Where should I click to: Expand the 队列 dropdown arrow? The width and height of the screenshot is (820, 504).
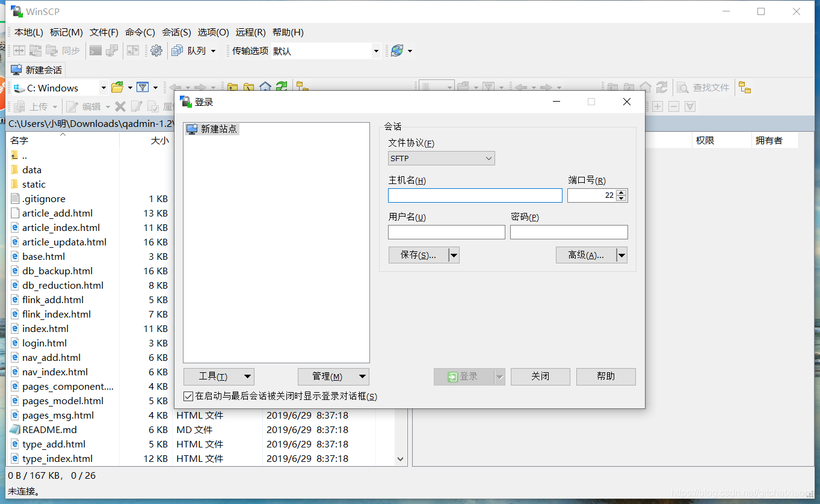213,51
